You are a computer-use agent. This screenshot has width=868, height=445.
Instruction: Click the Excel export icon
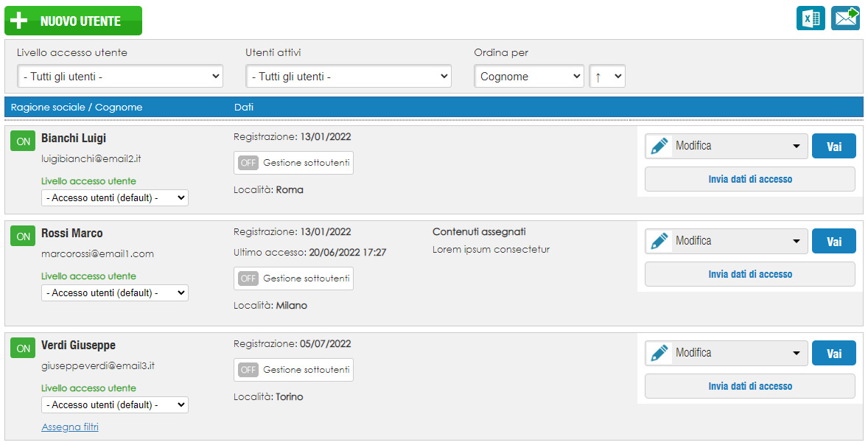(811, 18)
